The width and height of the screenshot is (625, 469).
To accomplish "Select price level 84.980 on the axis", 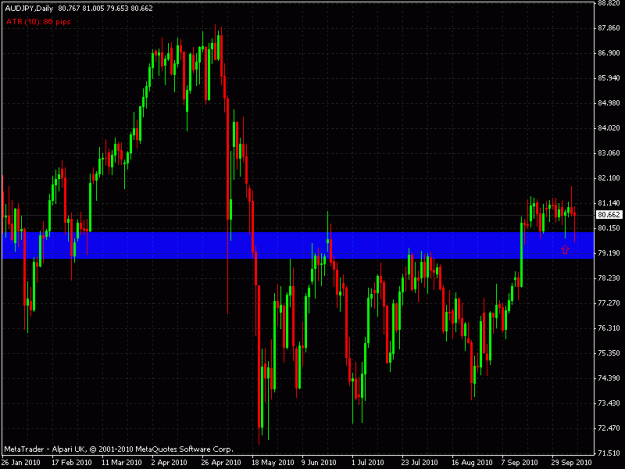I will [x=609, y=103].
